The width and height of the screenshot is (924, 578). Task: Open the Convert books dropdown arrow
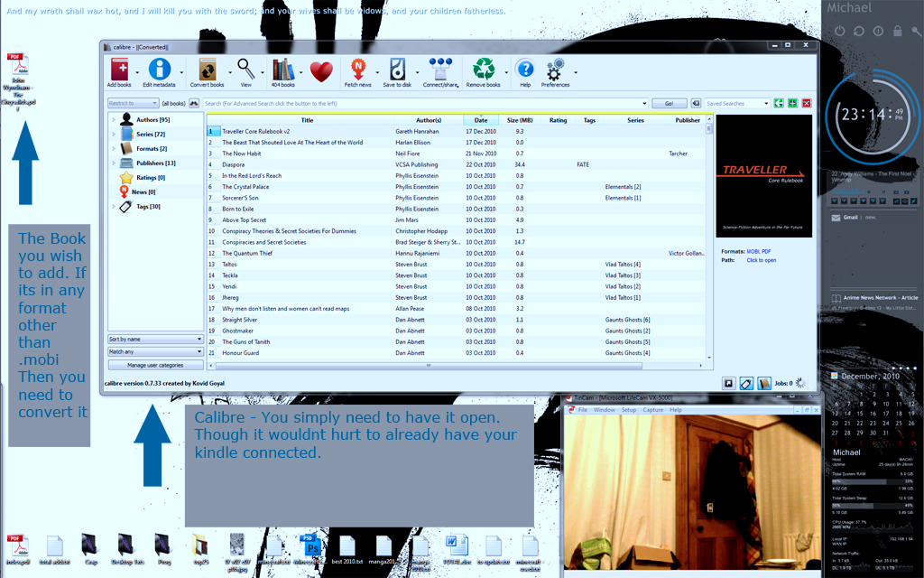click(230, 72)
